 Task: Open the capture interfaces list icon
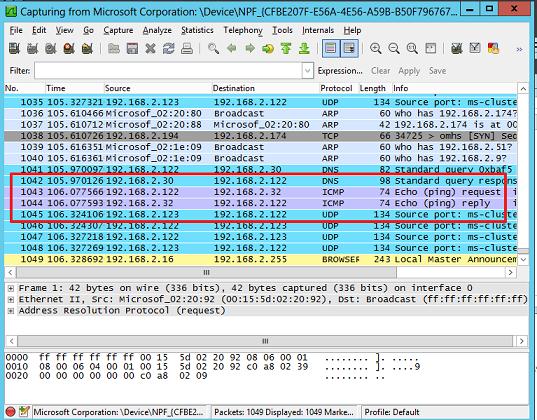[x=14, y=49]
